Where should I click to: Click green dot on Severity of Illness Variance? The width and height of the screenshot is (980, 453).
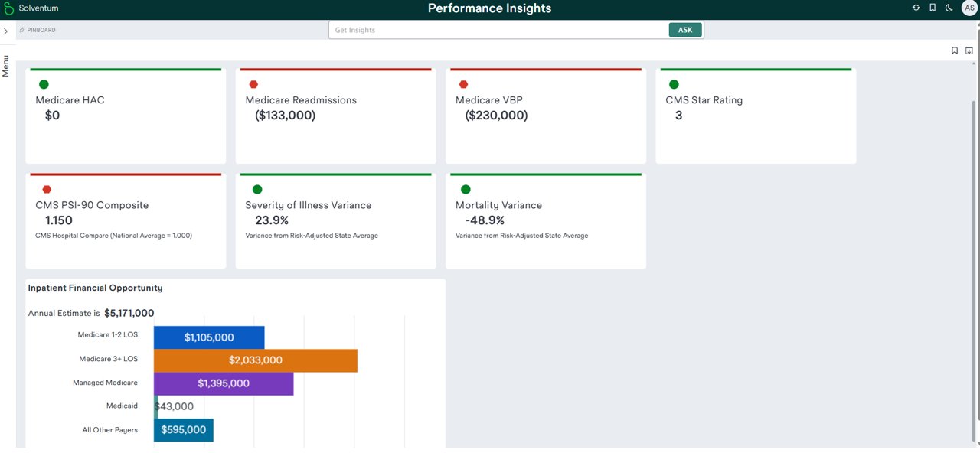pyautogui.click(x=257, y=189)
